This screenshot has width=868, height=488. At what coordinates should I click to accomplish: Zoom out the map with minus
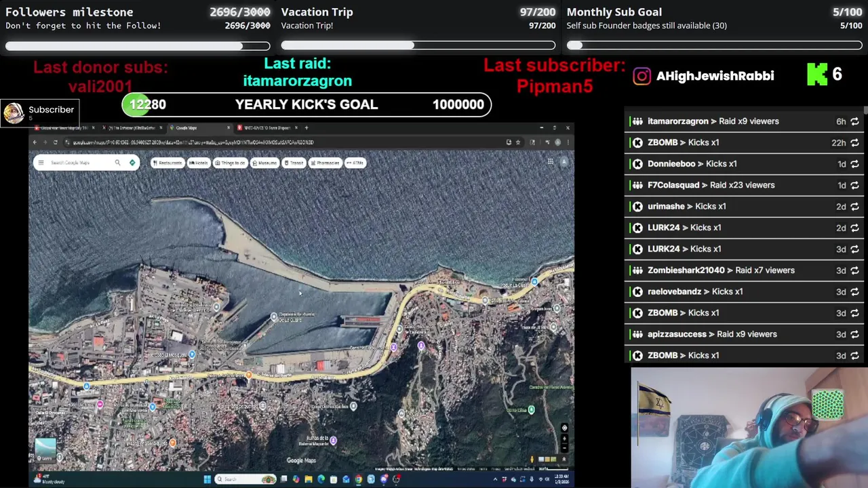[564, 448]
